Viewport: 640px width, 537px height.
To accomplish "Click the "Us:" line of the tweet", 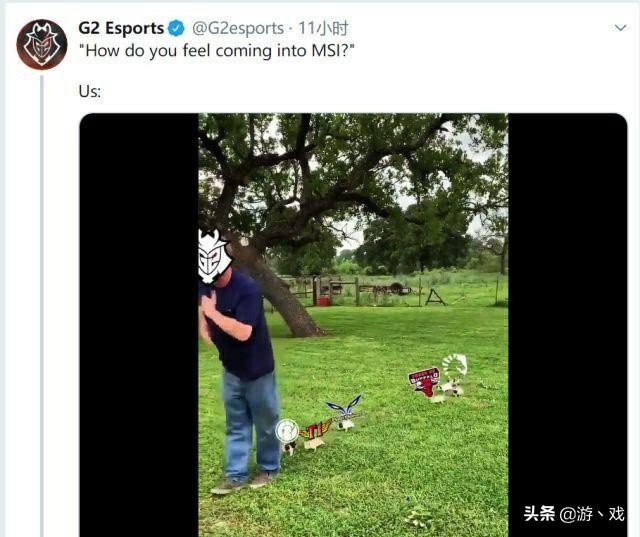I will [90, 91].
